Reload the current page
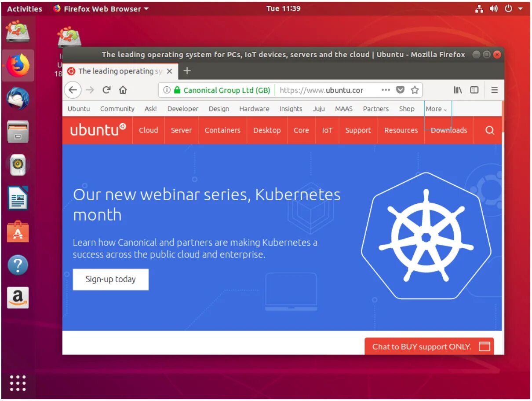 [106, 90]
